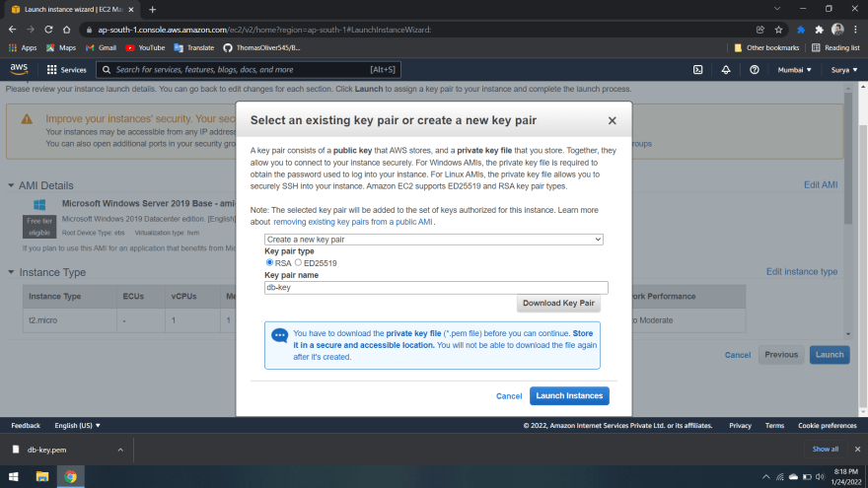Expand the db-key.pem download options
This screenshot has width=868, height=488.
point(120,450)
